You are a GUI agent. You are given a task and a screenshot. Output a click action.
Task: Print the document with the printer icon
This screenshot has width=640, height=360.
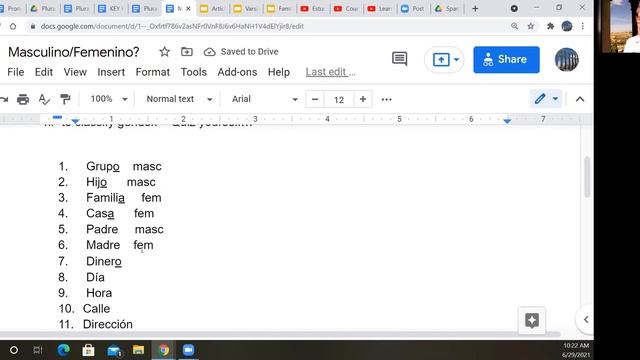click(23, 99)
